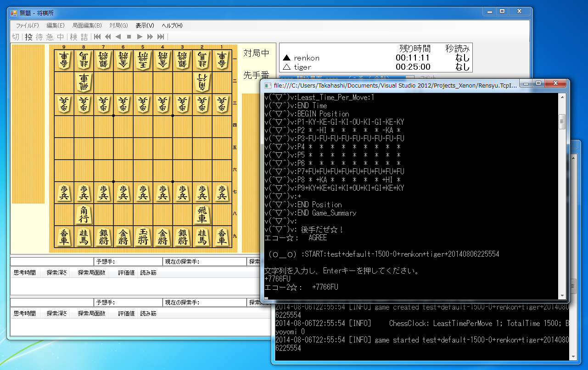Open the 表示(V) menu
This screenshot has width=588, height=370.
click(x=145, y=26)
